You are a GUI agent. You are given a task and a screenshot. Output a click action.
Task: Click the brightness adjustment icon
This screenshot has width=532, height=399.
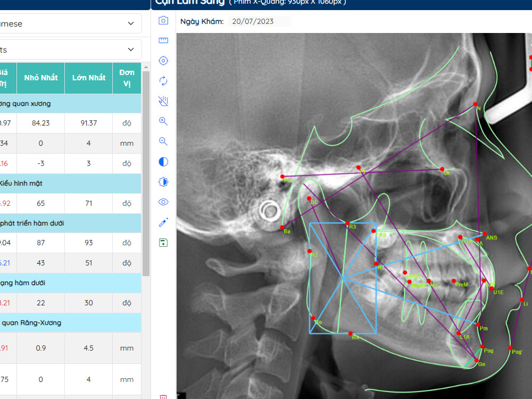pos(163,182)
